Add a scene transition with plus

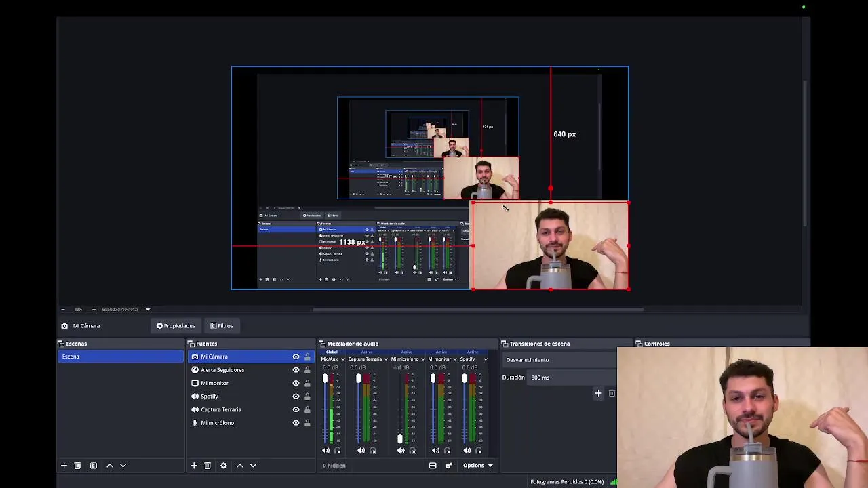(x=599, y=393)
